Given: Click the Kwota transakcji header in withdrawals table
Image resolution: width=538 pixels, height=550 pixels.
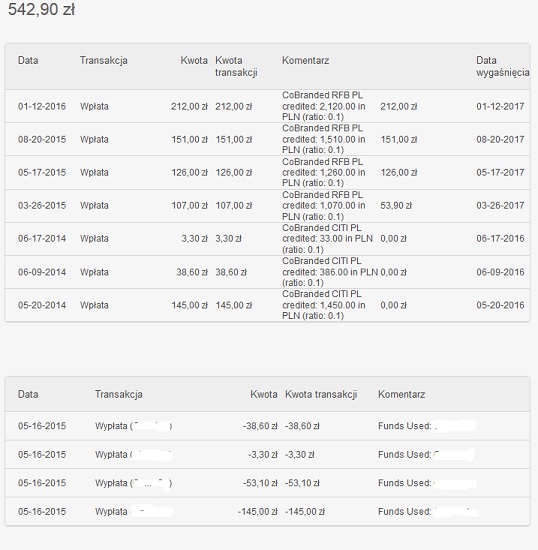Looking at the screenshot, I should (321, 394).
